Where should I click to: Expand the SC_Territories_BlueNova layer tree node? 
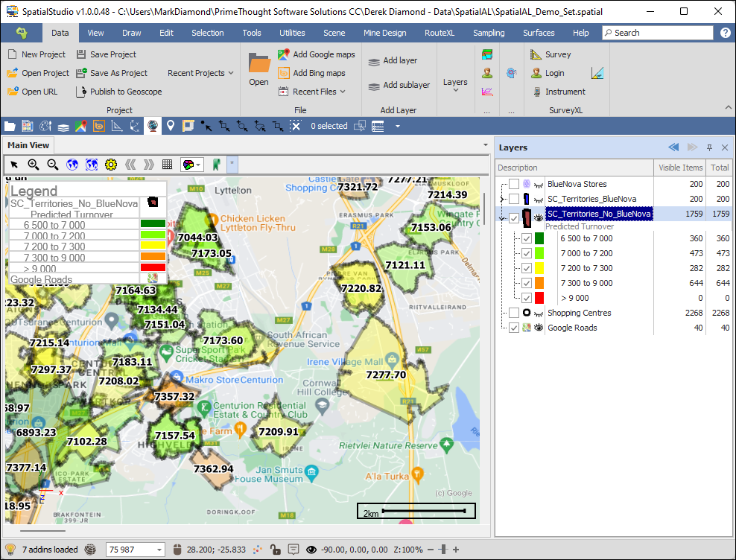click(x=502, y=199)
